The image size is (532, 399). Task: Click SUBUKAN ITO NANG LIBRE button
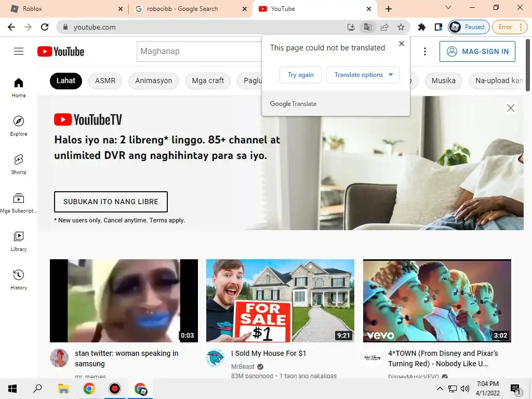click(x=111, y=202)
